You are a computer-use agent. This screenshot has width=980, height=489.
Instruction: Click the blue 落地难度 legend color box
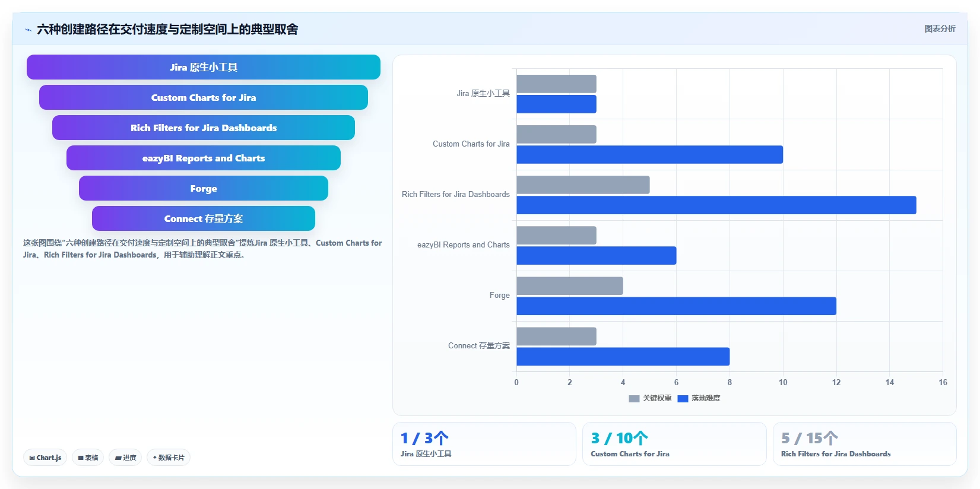[683, 399]
